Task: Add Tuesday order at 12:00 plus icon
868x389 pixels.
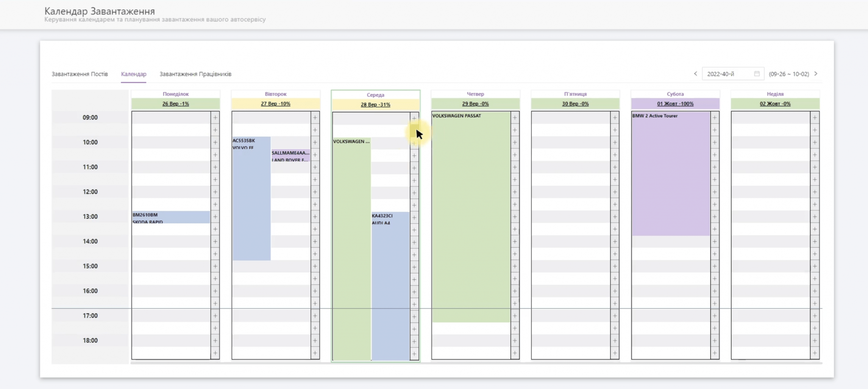Action: click(x=315, y=192)
